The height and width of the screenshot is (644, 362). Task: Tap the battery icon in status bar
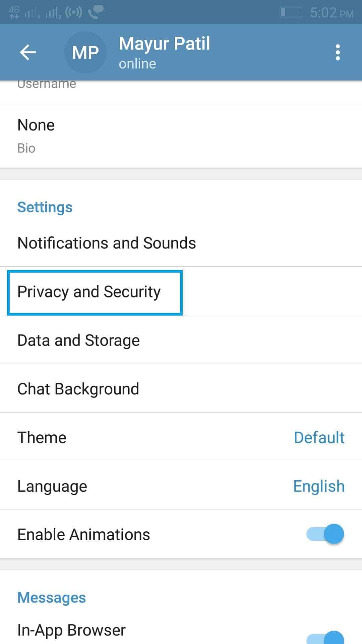(291, 12)
